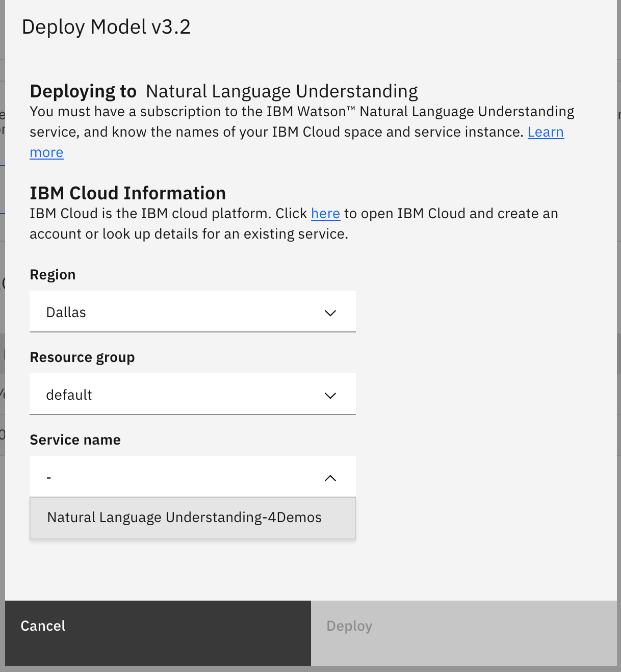621x672 pixels.
Task: Open the 'here' IBM Cloud link
Action: (x=325, y=213)
